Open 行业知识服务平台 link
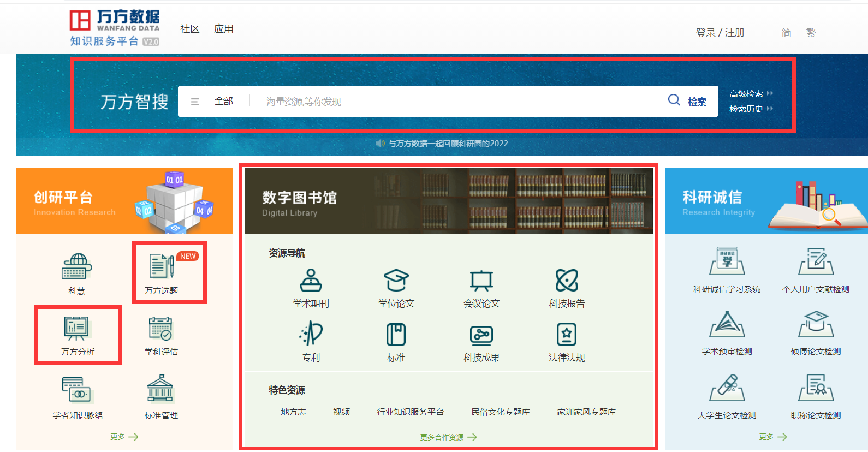 [411, 412]
